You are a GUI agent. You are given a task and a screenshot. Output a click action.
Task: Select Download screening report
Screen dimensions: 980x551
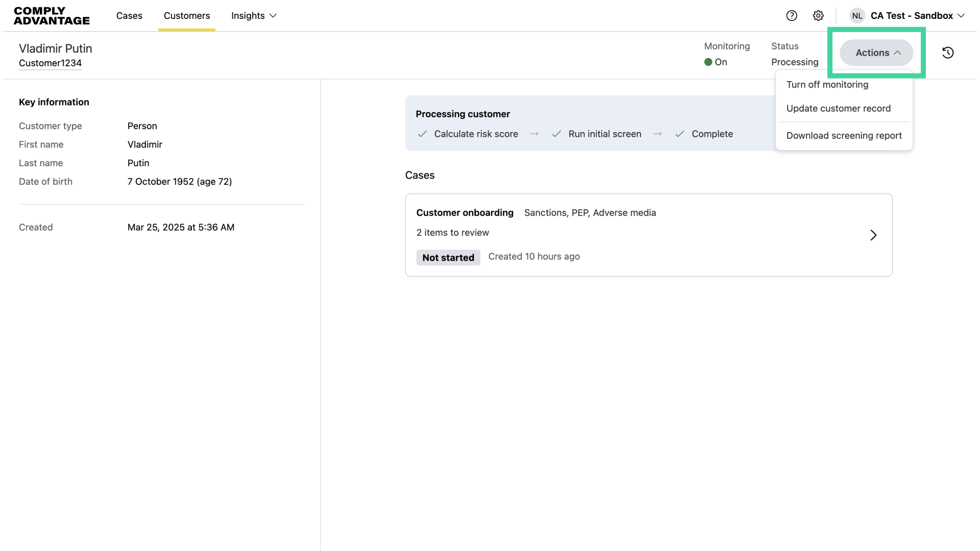point(844,136)
